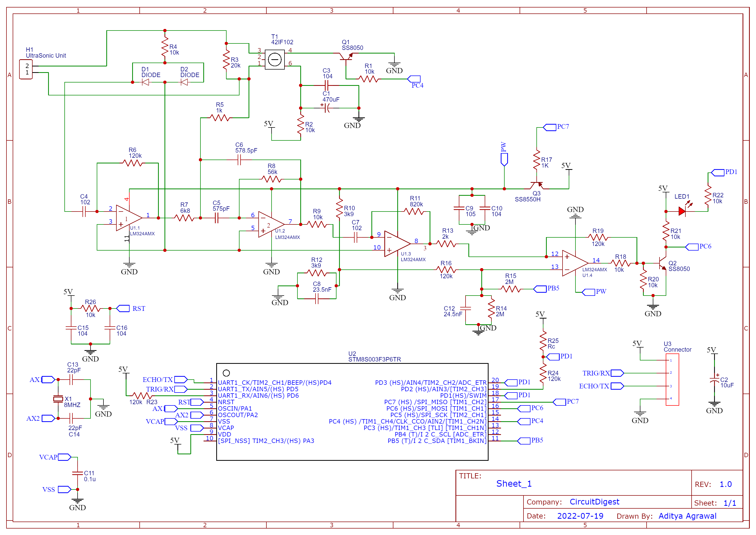
Task: Click the UART1_CK/TIM2_CH1/BEEP/(HS)PD4 pin name
Action: click(x=275, y=383)
